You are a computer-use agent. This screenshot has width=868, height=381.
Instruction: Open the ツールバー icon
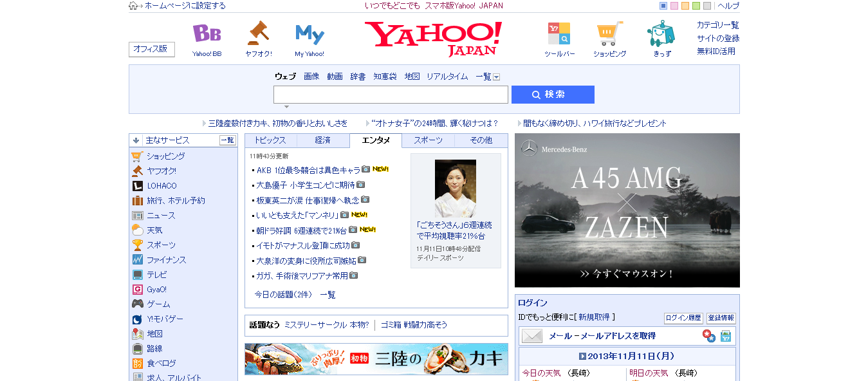point(559,33)
